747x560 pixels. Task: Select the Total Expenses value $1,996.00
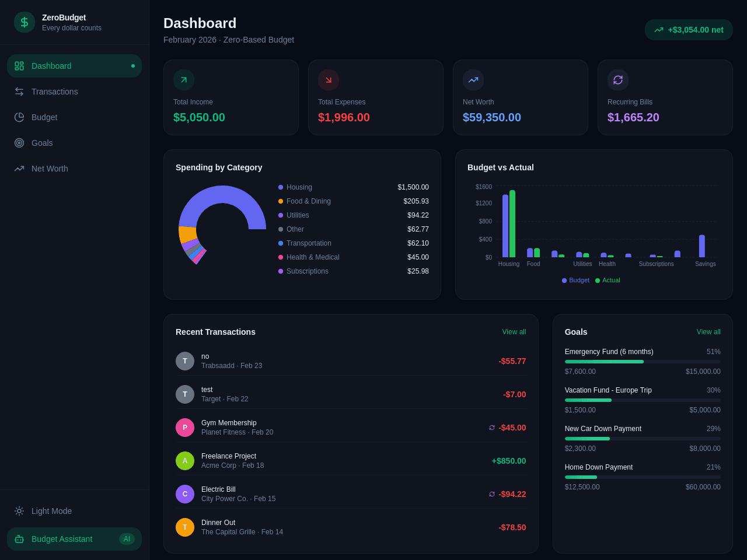pyautogui.click(x=344, y=117)
